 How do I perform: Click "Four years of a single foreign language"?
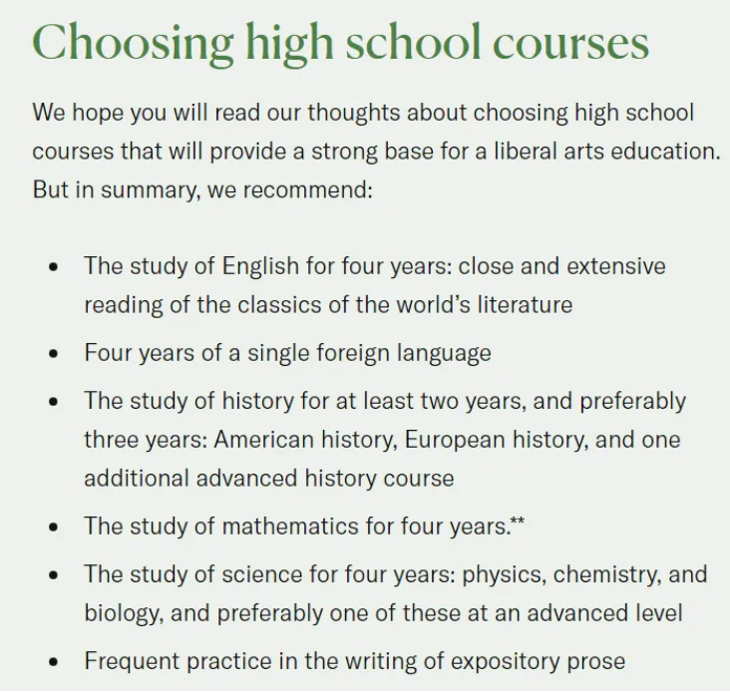coord(287,353)
